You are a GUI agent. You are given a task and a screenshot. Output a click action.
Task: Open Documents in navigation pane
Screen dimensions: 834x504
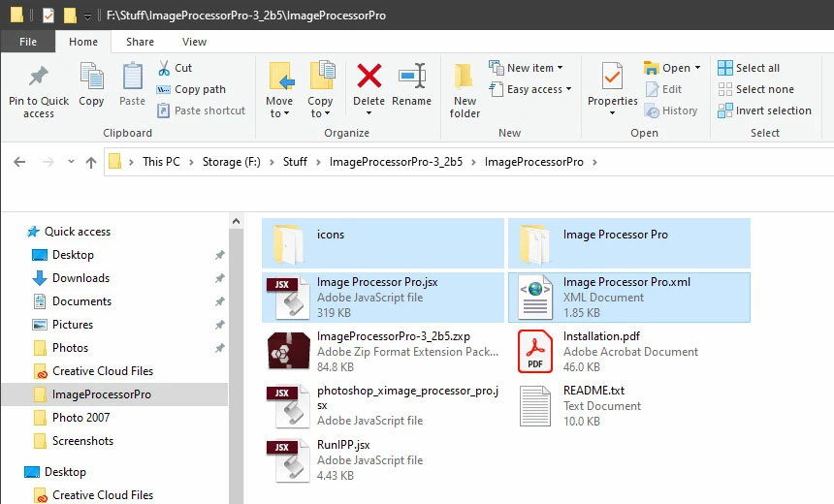point(81,301)
